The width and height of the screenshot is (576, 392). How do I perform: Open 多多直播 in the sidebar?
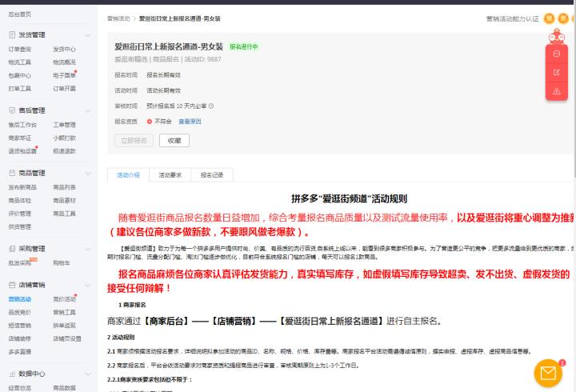20,351
